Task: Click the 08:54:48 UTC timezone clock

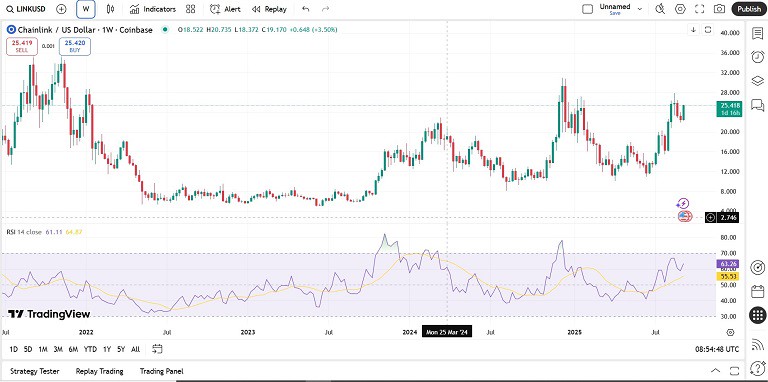Action: 717,349
